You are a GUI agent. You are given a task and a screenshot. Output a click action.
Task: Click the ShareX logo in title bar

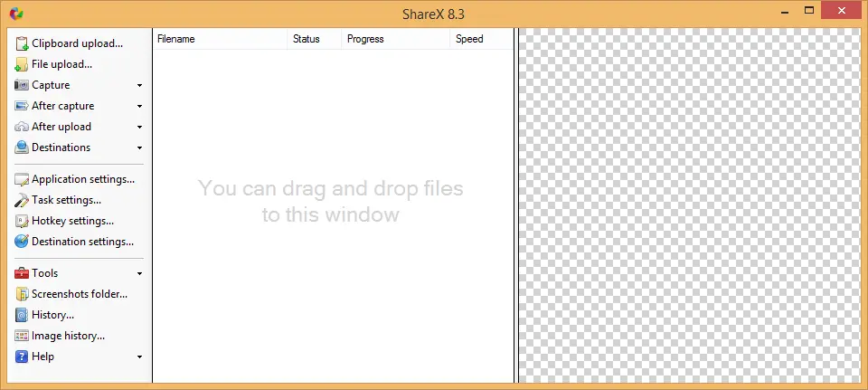16,14
